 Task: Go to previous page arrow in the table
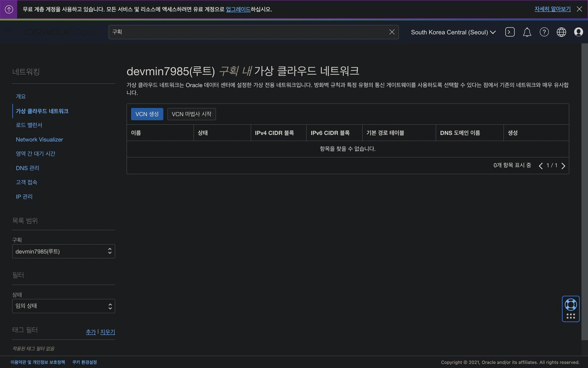coord(541,166)
